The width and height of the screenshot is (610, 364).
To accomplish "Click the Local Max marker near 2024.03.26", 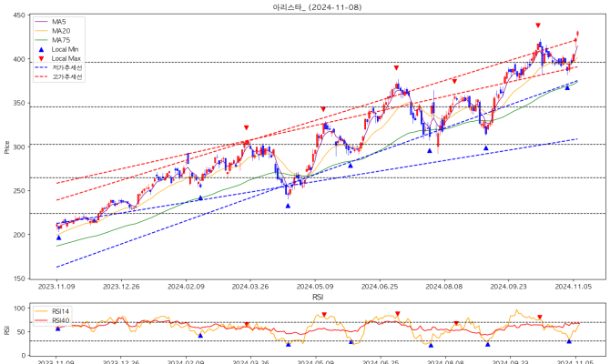I will [246, 128].
